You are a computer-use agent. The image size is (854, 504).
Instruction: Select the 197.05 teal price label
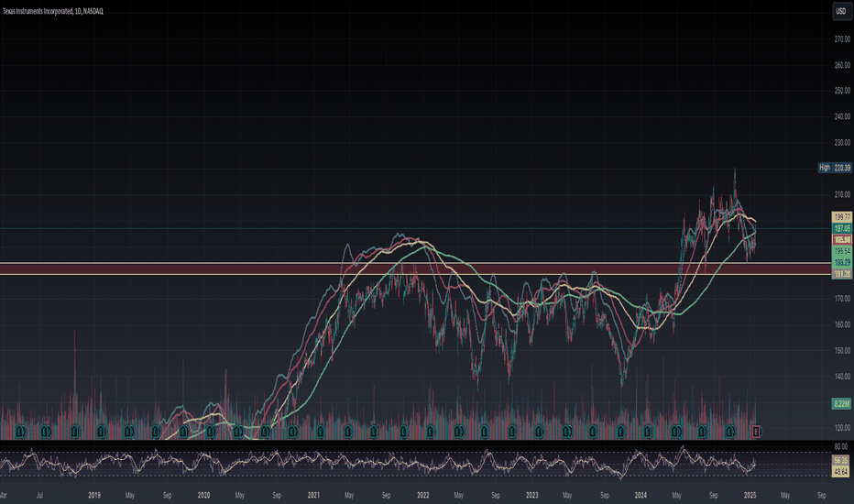[x=842, y=228]
